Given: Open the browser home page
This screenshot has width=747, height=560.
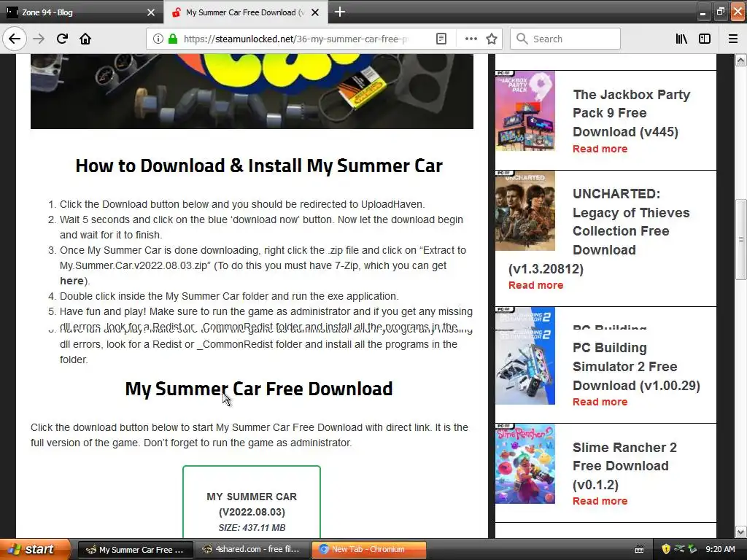Looking at the screenshot, I should [x=85, y=39].
